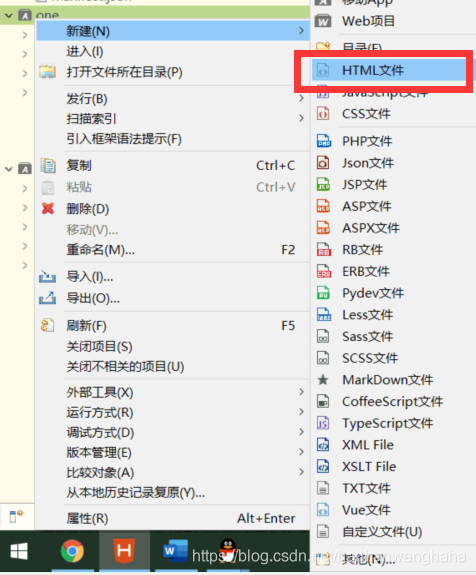
Task: Expand the 扫描索引 submenu arrow
Action: pyautogui.click(x=301, y=118)
